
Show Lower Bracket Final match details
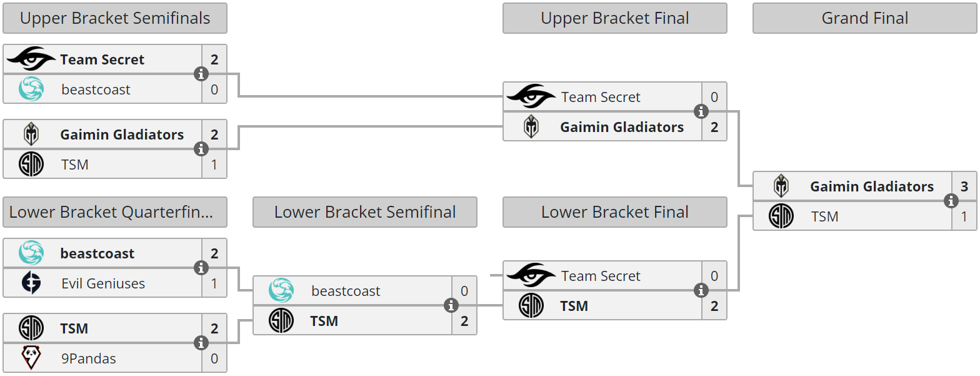click(x=701, y=290)
